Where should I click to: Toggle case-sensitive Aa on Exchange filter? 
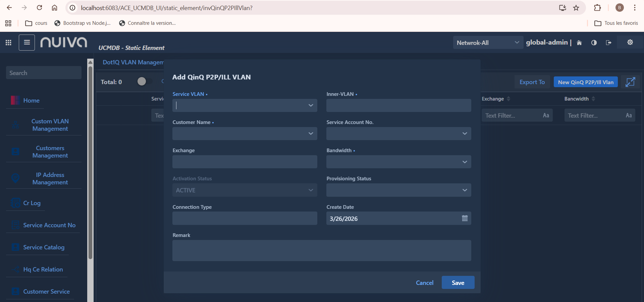click(x=546, y=115)
